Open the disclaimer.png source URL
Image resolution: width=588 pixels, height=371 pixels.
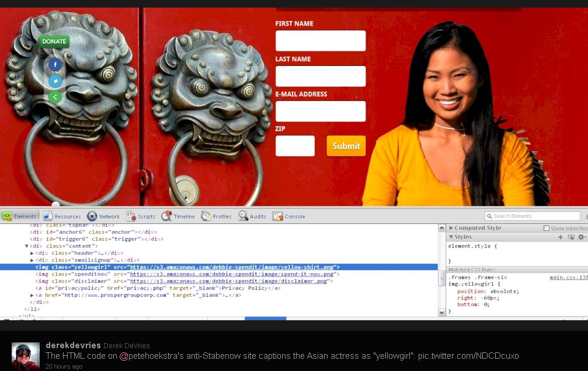(228, 281)
